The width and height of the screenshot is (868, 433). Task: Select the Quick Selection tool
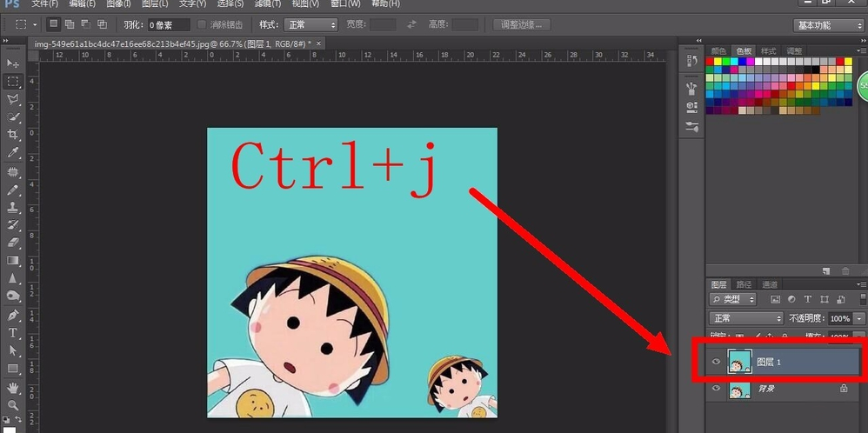click(13, 117)
